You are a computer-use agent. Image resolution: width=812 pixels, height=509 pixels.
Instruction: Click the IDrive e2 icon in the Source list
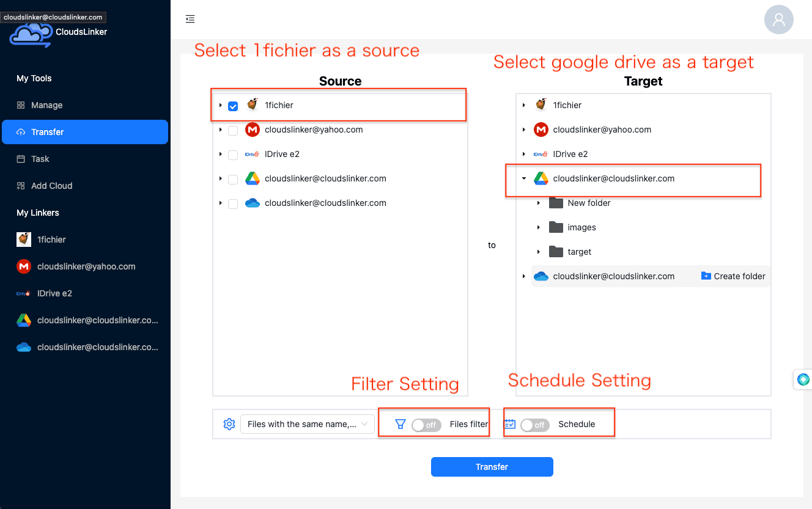tap(252, 154)
